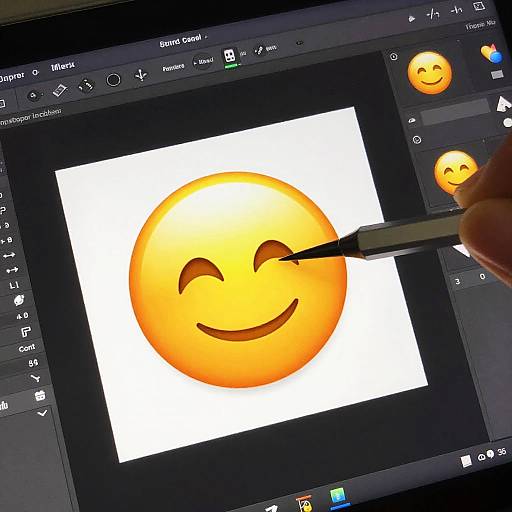Click the Mead pill button
The width and height of the screenshot is (512, 512).
point(203,62)
